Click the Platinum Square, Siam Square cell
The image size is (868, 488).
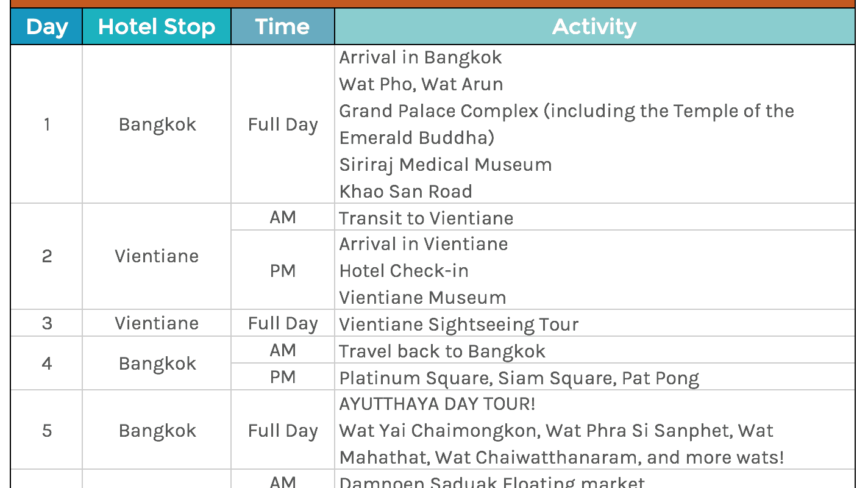coord(519,378)
